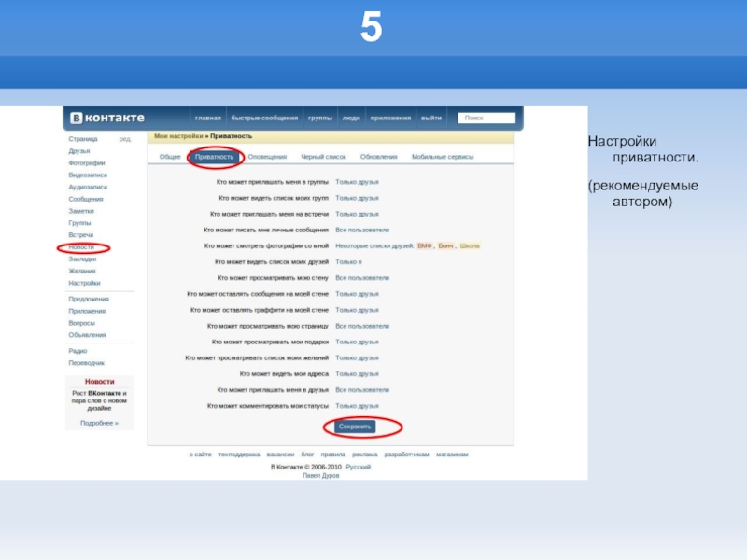Screen dimensions: 747x560
Task: Change who can invite me to встречи
Action: [x=357, y=214]
